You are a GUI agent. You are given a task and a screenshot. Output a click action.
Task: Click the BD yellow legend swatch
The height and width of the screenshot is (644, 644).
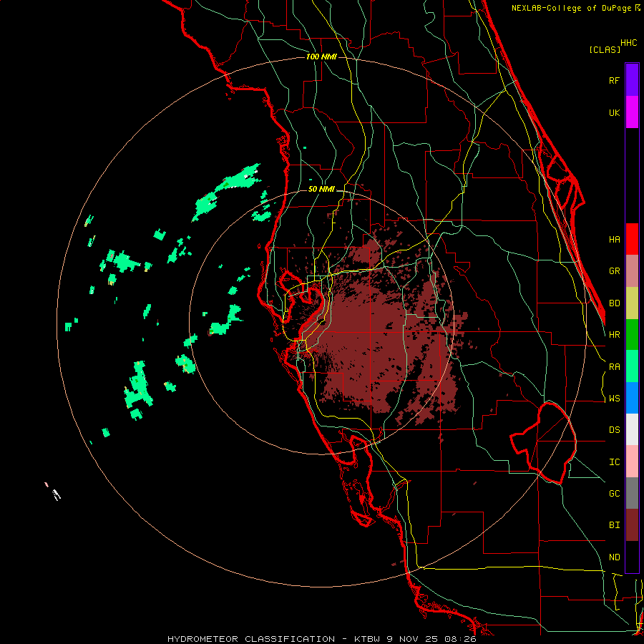pos(632,303)
